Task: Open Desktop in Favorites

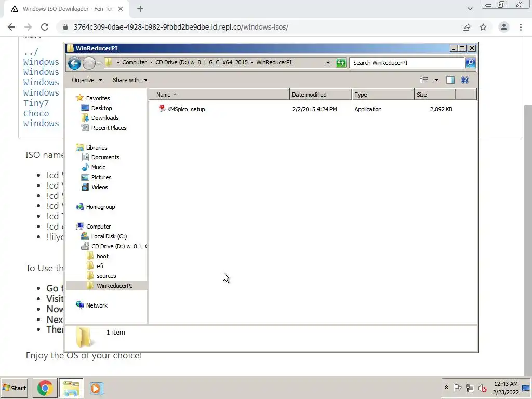Action: [x=101, y=108]
